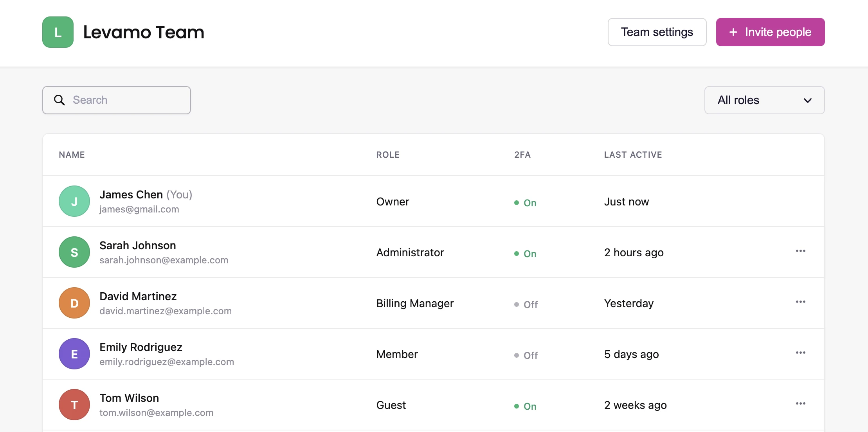Click the name Tom Wilson

click(129, 398)
